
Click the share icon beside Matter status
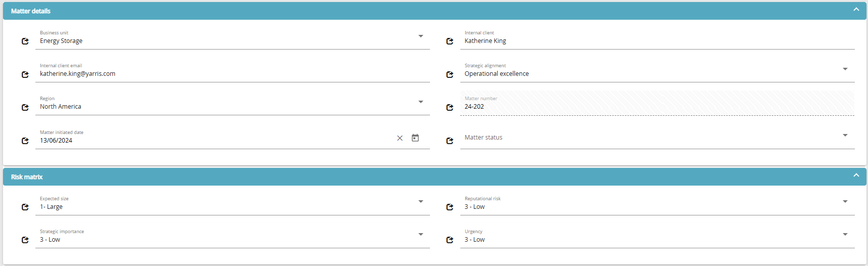point(450,141)
